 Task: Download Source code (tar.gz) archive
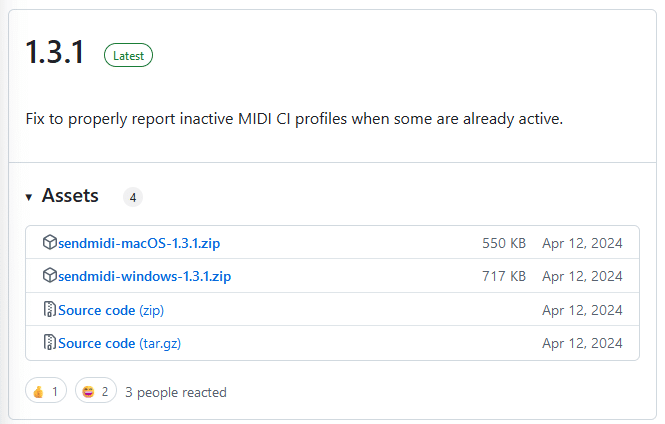[x=120, y=343]
